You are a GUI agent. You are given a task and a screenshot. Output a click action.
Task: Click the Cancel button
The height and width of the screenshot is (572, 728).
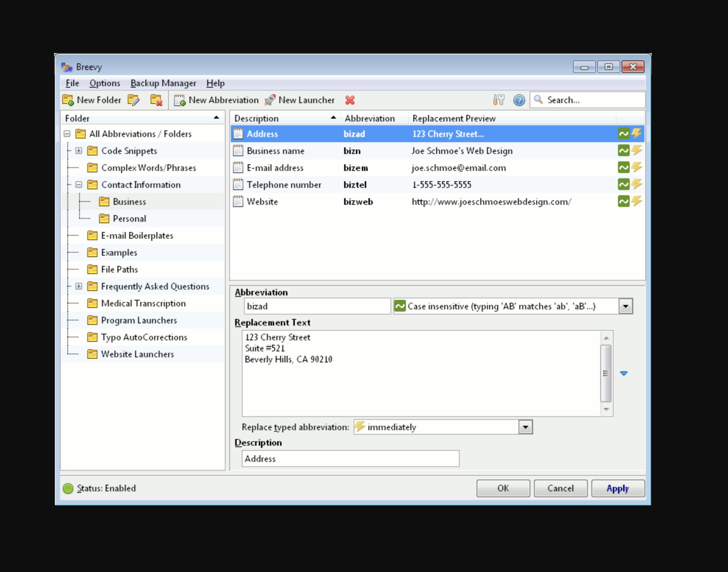click(560, 488)
